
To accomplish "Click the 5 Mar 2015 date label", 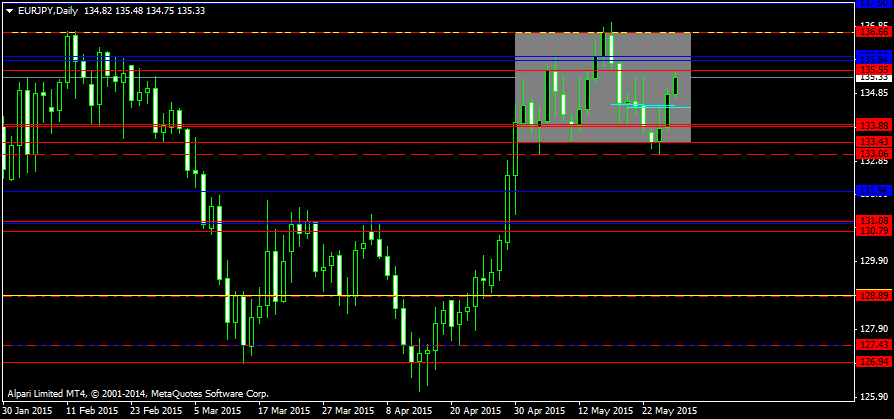I will tap(217, 410).
